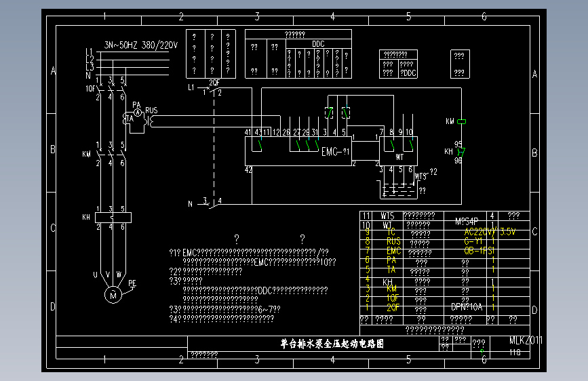Click terminal number '96' under KH contact

(458, 161)
